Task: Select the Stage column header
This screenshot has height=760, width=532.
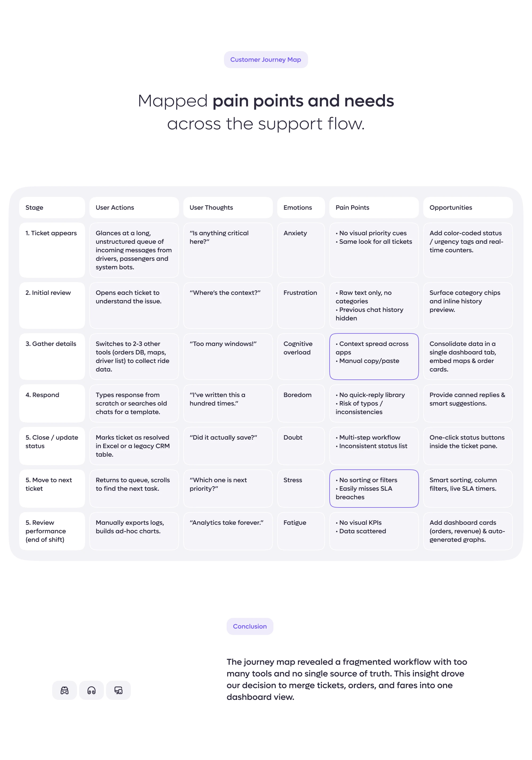Action: click(52, 208)
